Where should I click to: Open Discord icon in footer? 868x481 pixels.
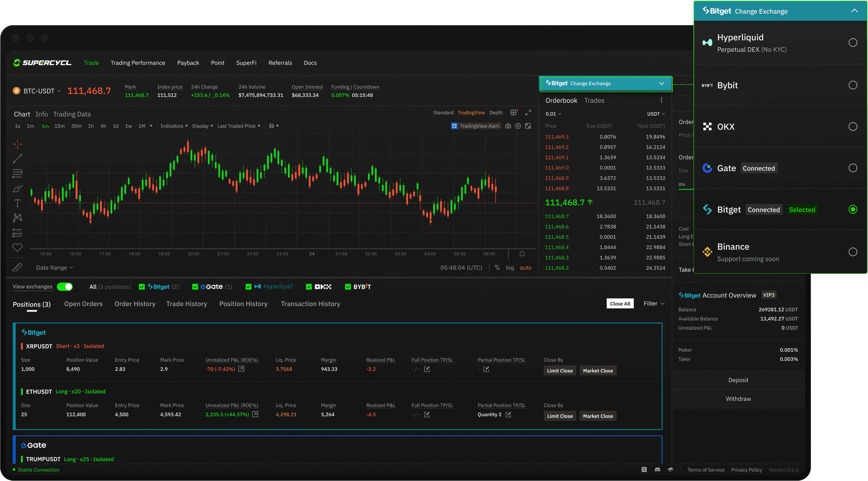[657, 470]
